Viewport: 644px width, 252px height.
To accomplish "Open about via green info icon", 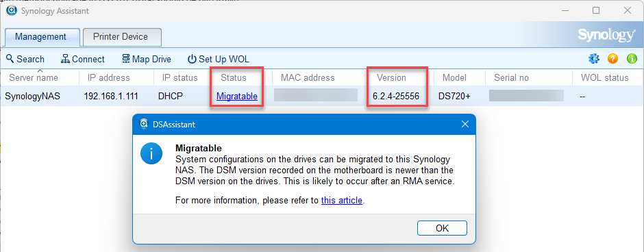I will click(x=632, y=59).
